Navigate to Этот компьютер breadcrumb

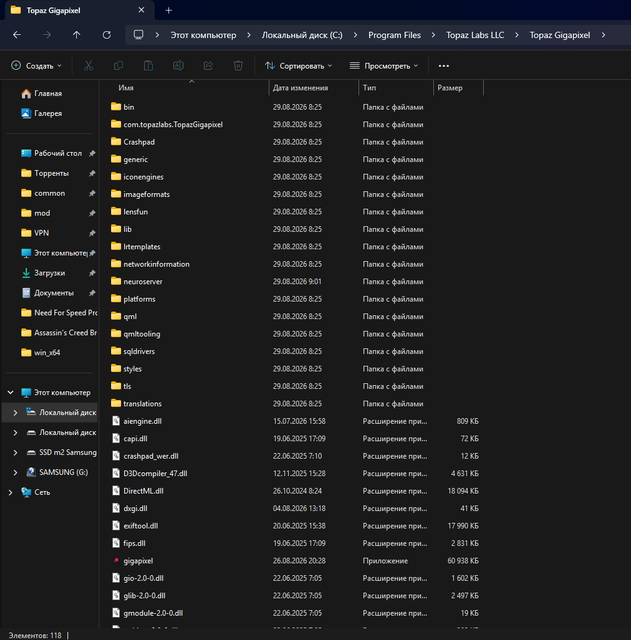pyautogui.click(x=203, y=35)
